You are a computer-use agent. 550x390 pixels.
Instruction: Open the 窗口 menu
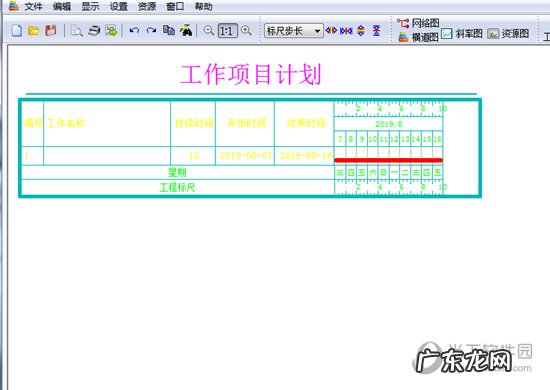(175, 6)
